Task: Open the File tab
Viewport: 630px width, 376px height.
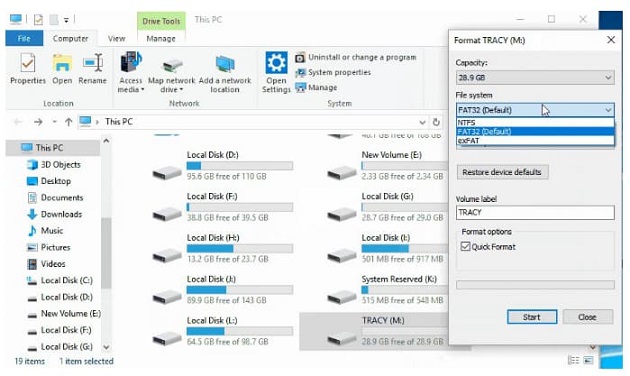Action: coord(24,39)
